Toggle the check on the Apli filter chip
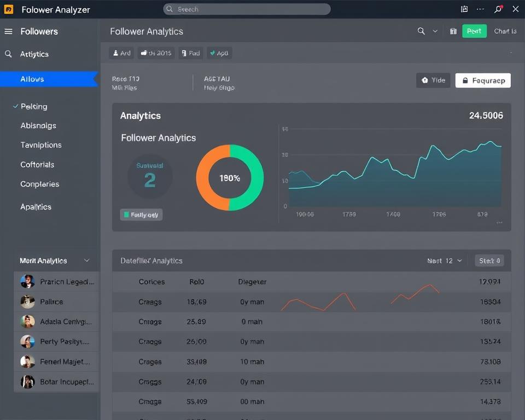Viewport: 525px width, 420px height. point(212,52)
